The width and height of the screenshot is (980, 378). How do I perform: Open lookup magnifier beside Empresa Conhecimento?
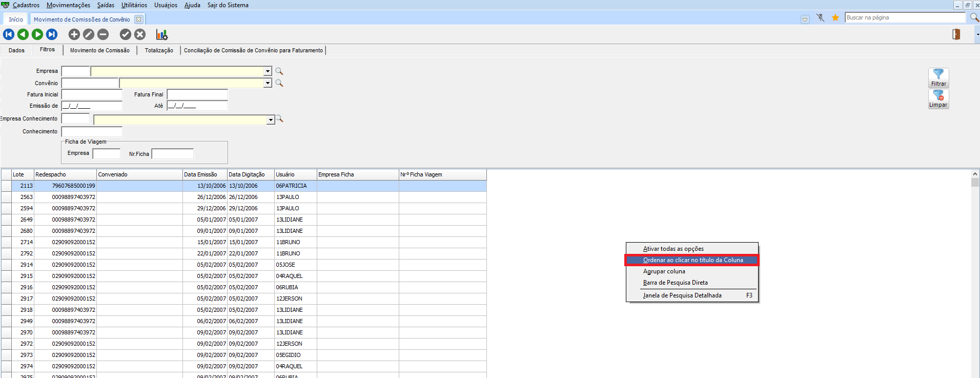pyautogui.click(x=279, y=119)
